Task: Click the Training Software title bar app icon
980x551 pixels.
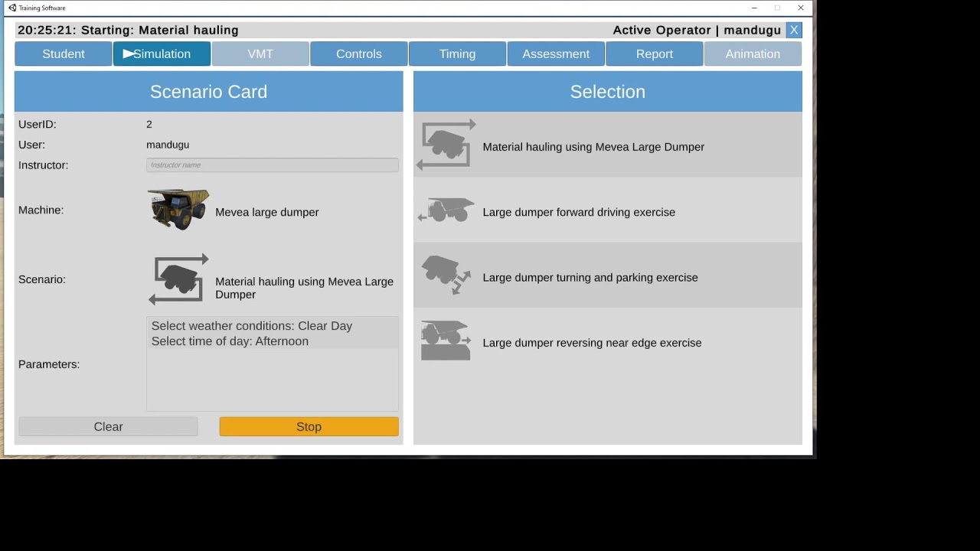Action: [12, 8]
